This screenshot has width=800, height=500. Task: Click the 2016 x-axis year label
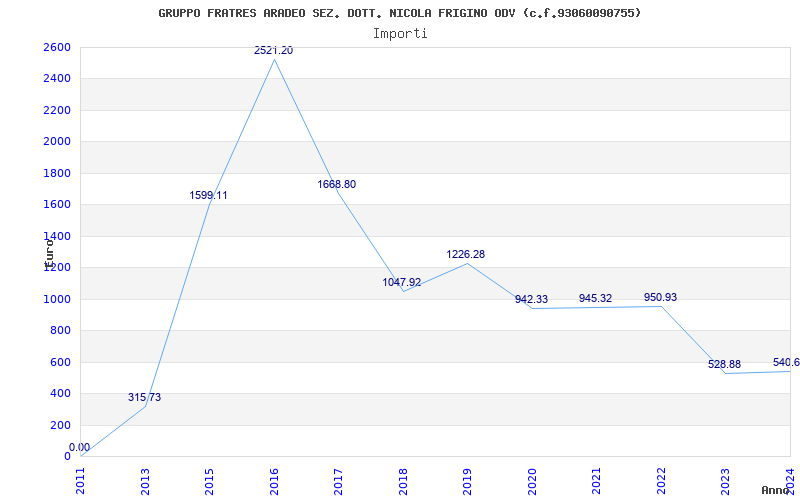[274, 481]
